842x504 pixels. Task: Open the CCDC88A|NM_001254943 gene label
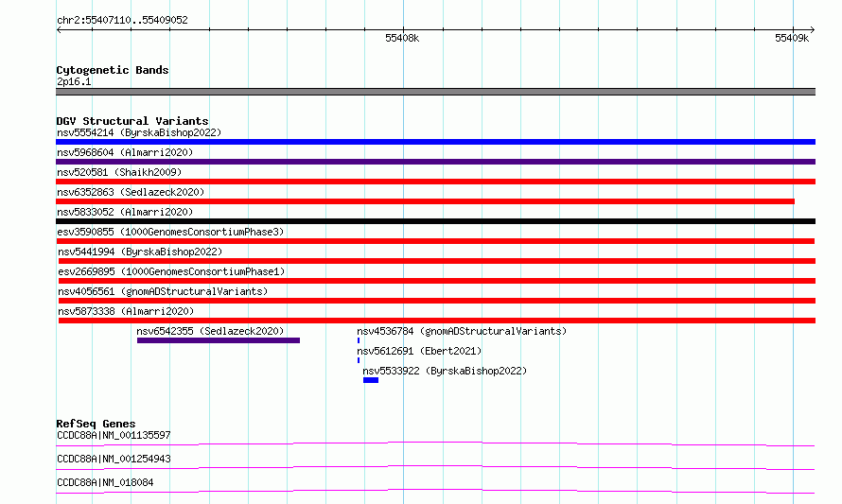coord(114,459)
